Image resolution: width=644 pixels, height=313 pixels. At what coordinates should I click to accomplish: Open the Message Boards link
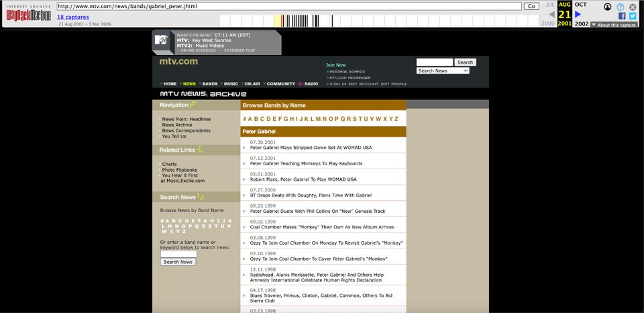tap(347, 72)
